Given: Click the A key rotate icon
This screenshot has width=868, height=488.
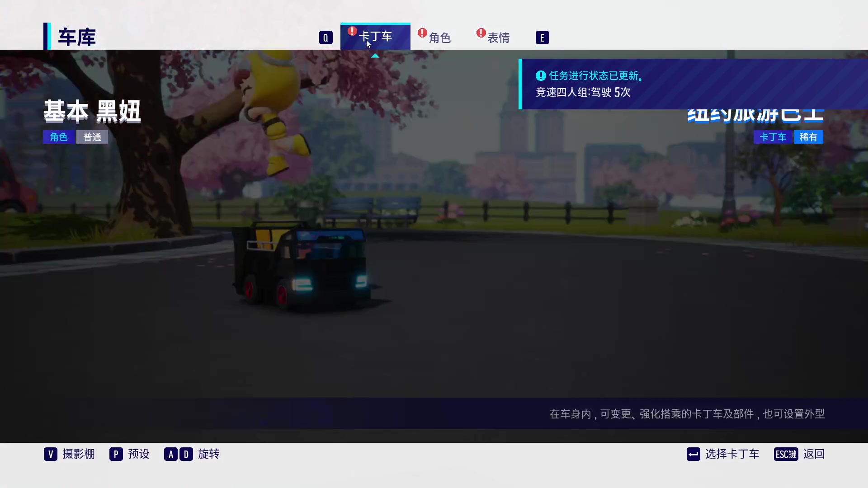Looking at the screenshot, I should [x=170, y=454].
